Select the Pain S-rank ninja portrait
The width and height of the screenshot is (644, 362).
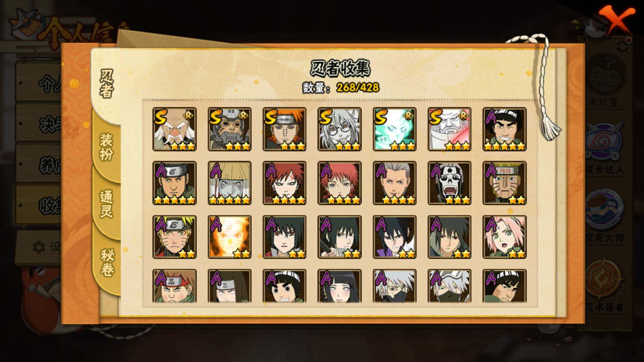coord(284,129)
